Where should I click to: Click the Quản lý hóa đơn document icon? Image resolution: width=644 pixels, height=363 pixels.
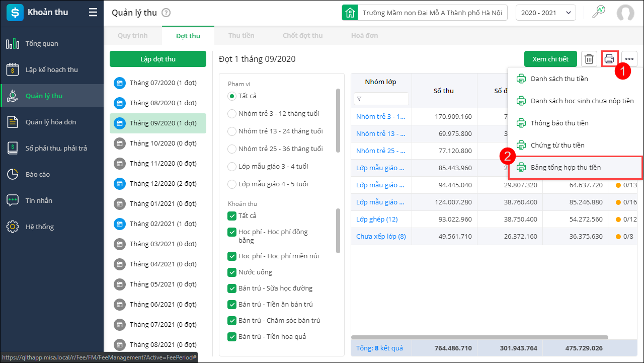13,122
